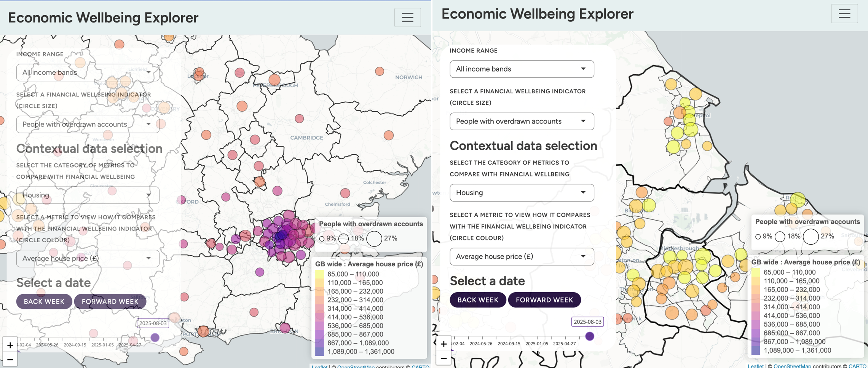Click the purple date slider handle, right panel
868x368 pixels.
[x=589, y=336]
